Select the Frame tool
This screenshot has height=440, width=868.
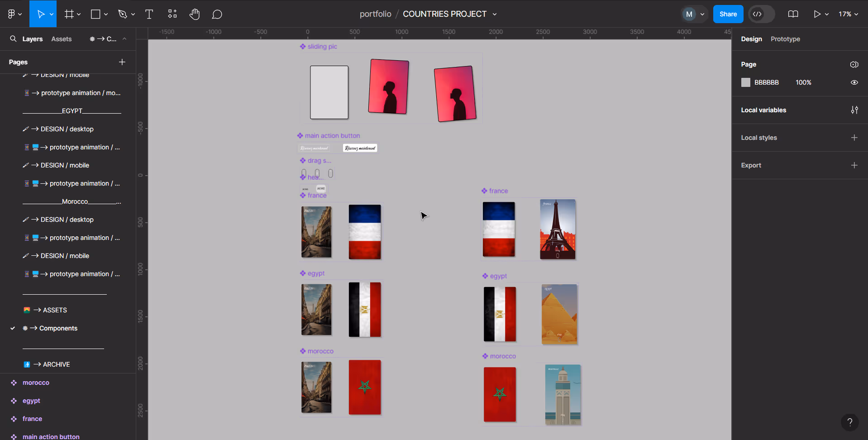pyautogui.click(x=69, y=14)
